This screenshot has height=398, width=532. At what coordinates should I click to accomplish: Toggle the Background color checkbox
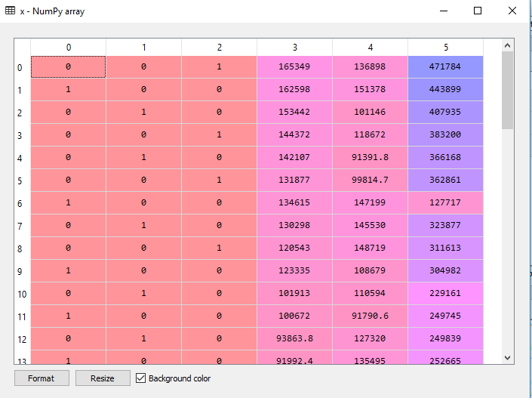tap(140, 378)
